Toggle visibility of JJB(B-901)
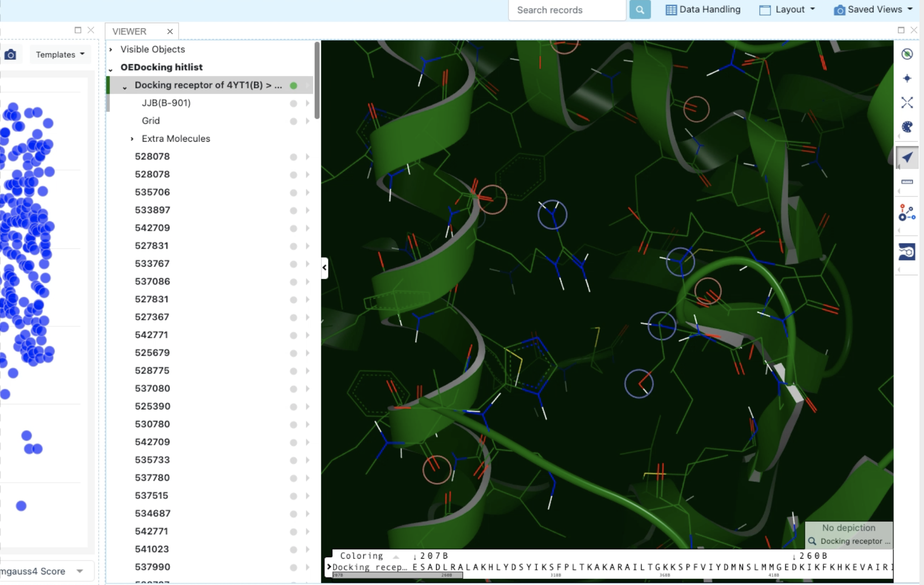 click(x=293, y=103)
